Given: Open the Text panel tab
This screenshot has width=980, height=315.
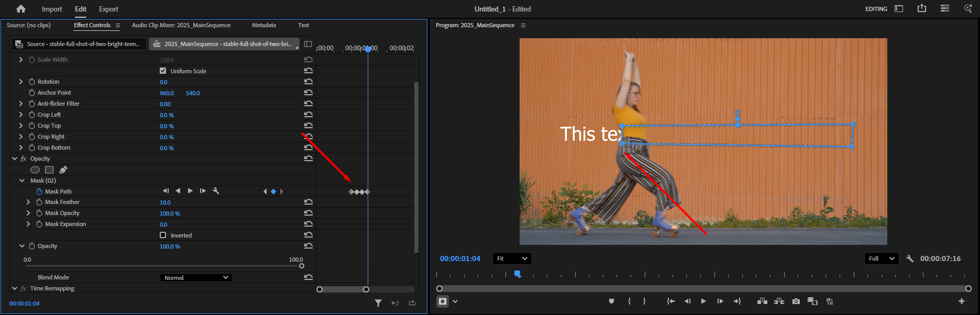Looking at the screenshot, I should tap(304, 25).
